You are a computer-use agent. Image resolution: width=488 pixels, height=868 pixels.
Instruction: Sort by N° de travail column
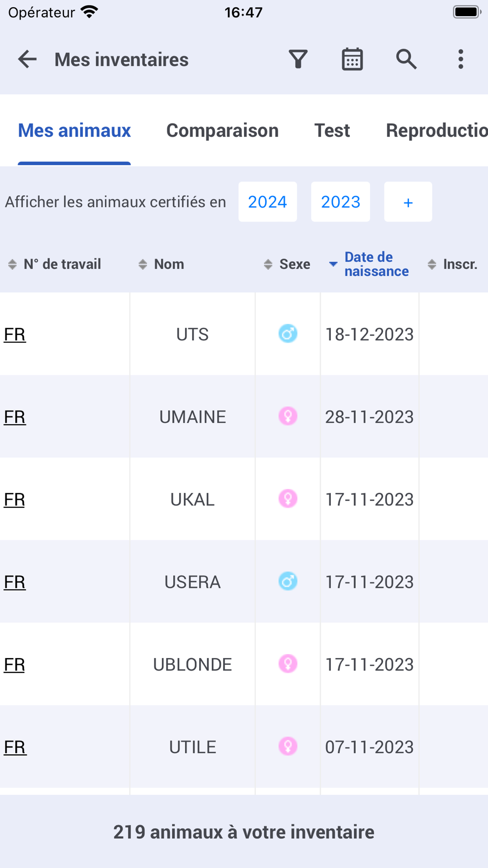(56, 264)
